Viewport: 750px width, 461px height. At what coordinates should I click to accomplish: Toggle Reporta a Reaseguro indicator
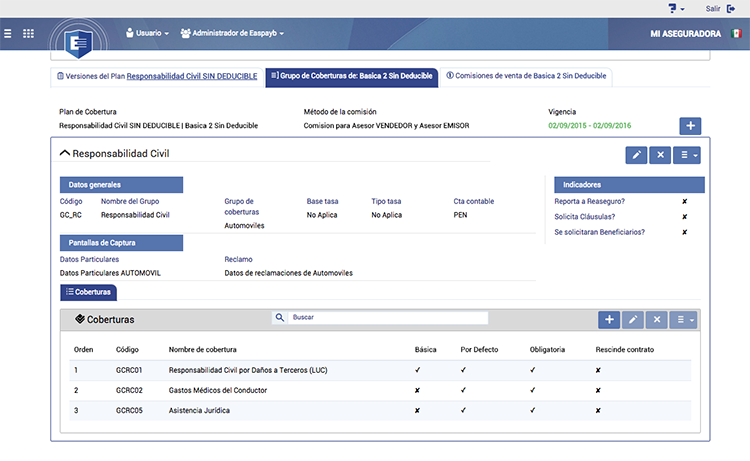(684, 202)
